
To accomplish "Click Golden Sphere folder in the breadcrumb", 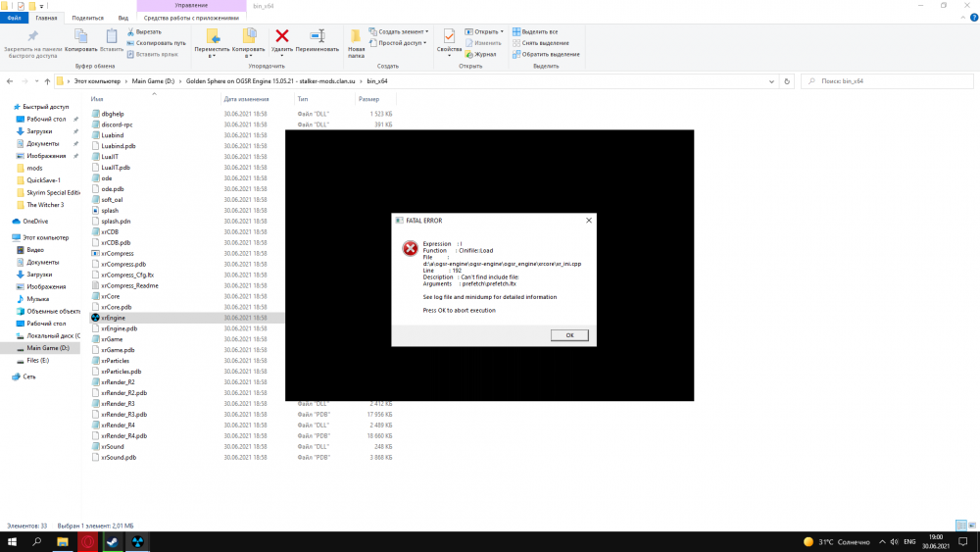I will pos(270,81).
